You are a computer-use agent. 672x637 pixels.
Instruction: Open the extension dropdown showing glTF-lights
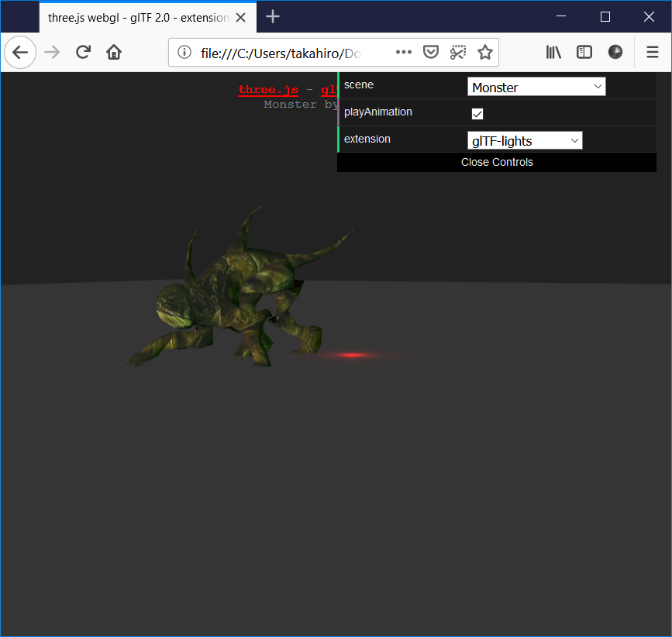[x=525, y=140]
